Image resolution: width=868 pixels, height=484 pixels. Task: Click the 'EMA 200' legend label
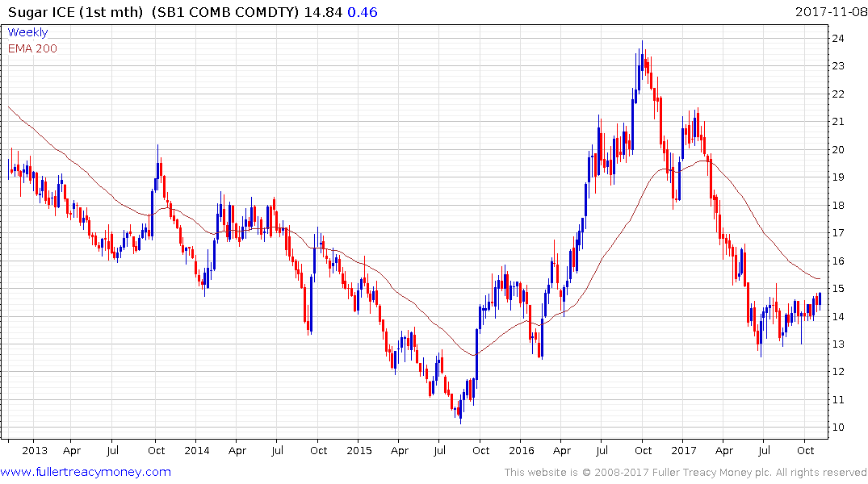(x=32, y=48)
